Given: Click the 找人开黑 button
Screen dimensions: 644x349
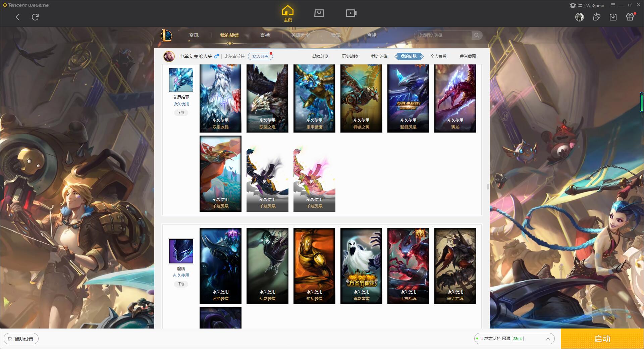Looking at the screenshot, I should (x=260, y=56).
